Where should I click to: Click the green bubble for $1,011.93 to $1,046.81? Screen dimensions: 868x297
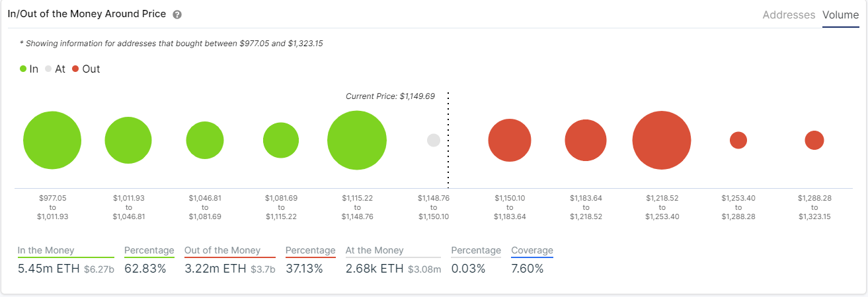point(128,141)
